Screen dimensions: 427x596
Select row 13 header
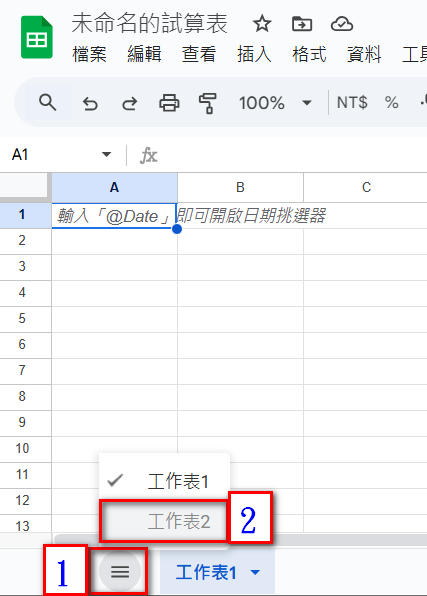[25, 525]
